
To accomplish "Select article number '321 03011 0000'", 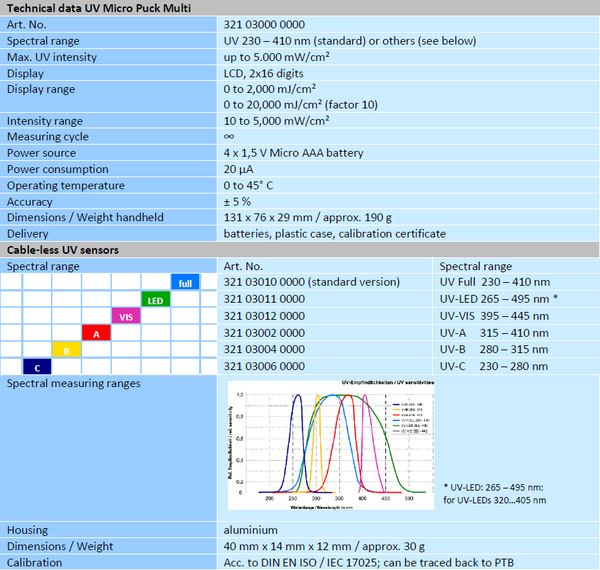I will point(264,299).
